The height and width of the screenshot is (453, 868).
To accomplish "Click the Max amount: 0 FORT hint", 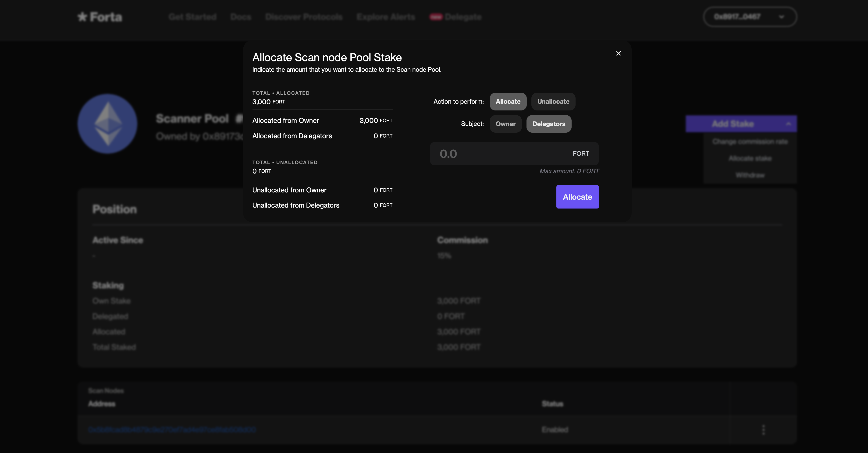I will [569, 171].
